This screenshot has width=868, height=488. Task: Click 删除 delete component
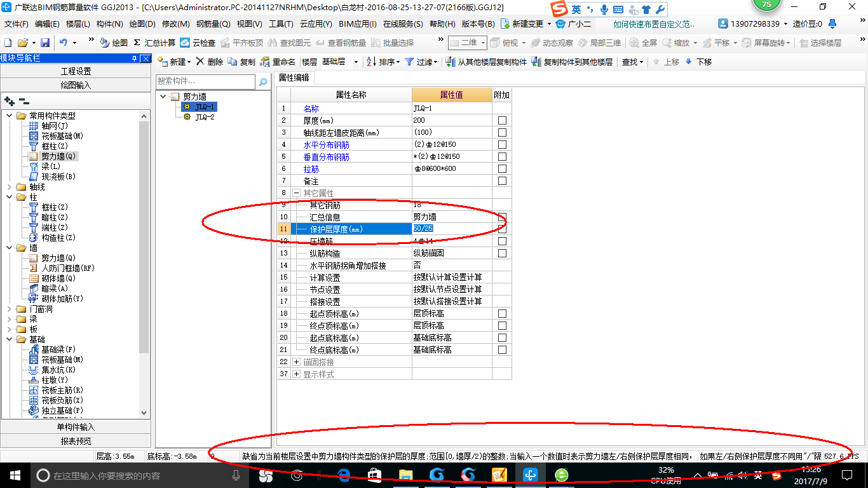pyautogui.click(x=209, y=62)
